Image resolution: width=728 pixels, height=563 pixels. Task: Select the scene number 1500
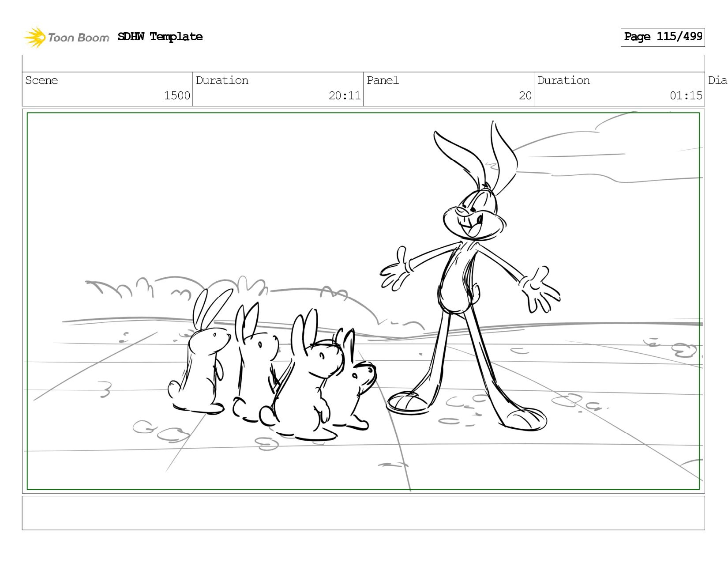pyautogui.click(x=177, y=96)
